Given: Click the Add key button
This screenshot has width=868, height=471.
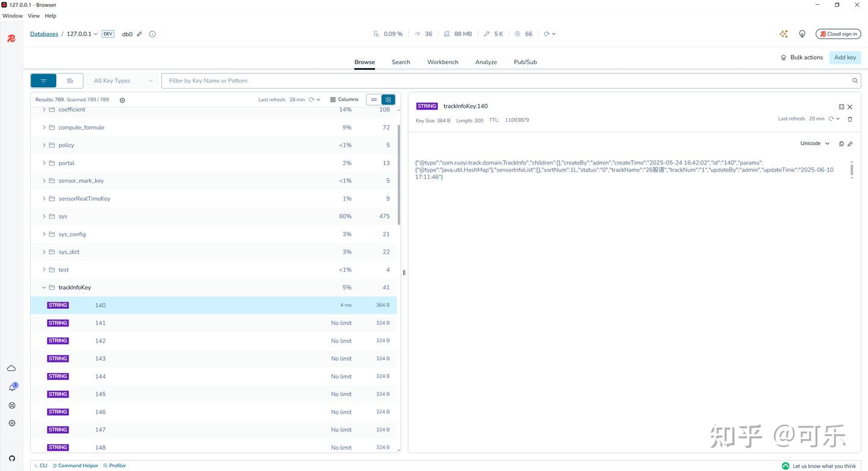Looking at the screenshot, I should point(845,58).
